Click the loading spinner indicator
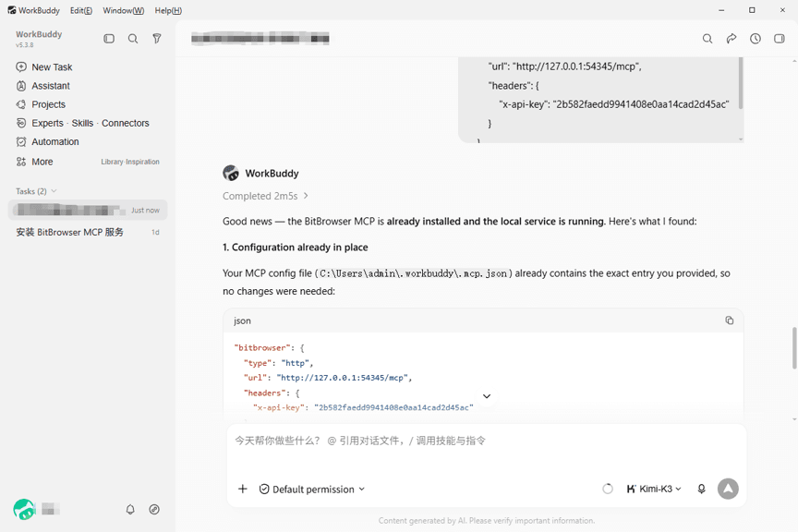Screen dimensions: 798x532 [x=608, y=489]
